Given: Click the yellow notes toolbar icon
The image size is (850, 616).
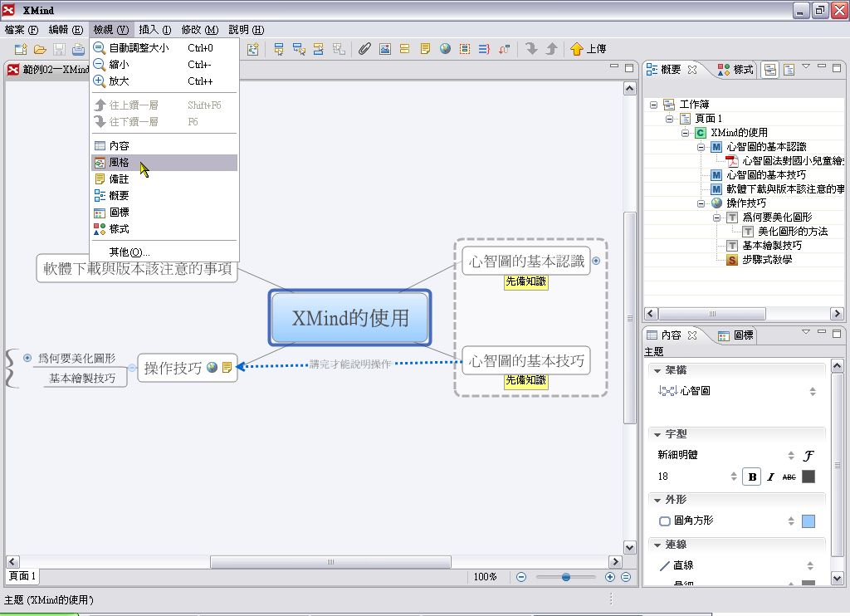Looking at the screenshot, I should [425, 49].
